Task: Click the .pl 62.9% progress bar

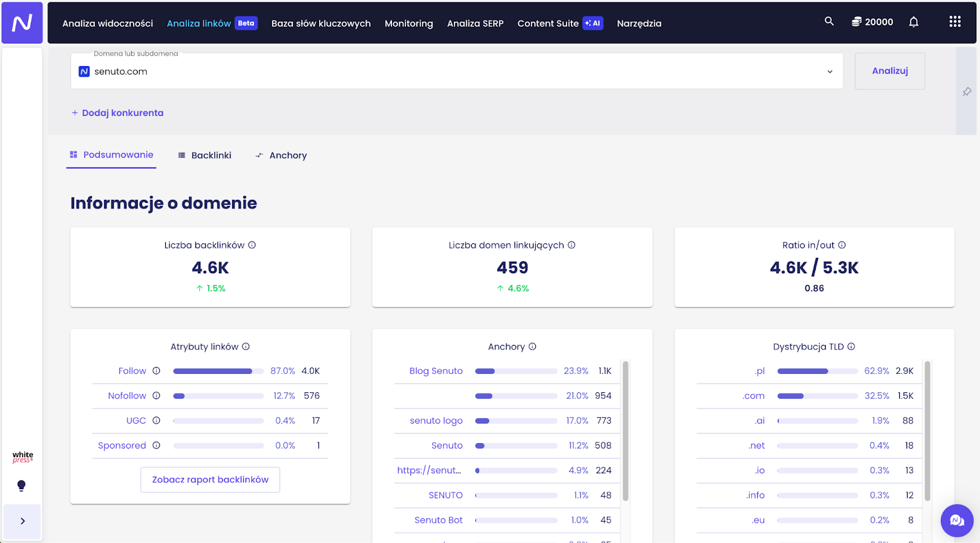Action: pyautogui.click(x=818, y=371)
